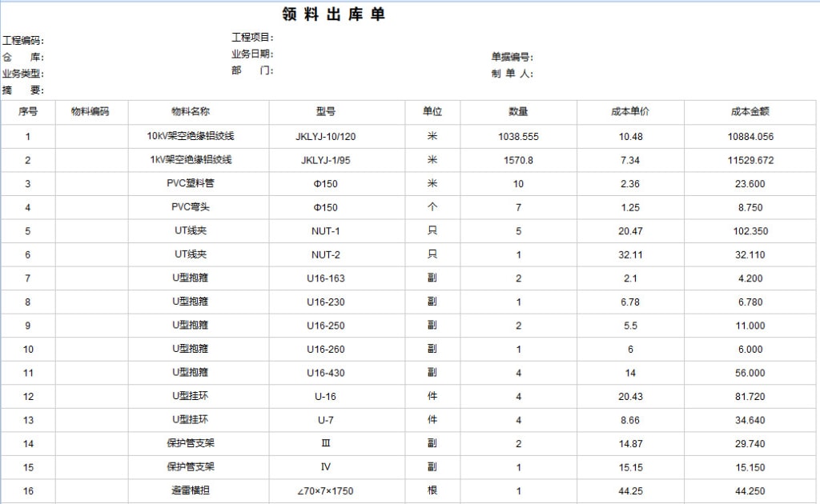
Task: Select model cell NUT-1
Action: (337, 231)
